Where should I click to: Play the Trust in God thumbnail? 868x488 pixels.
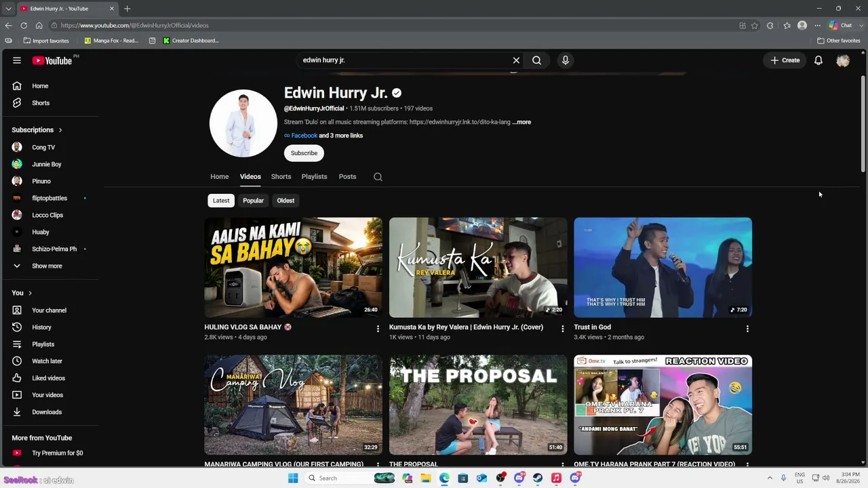(663, 268)
